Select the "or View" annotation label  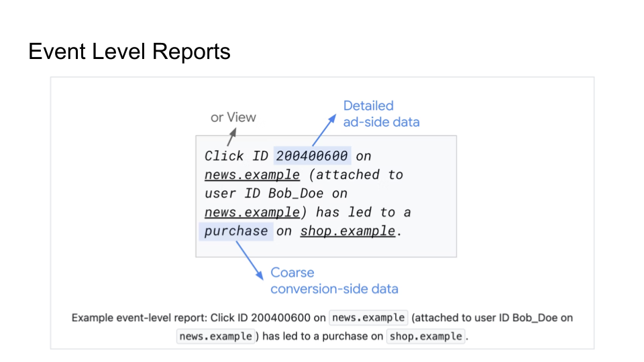click(233, 117)
